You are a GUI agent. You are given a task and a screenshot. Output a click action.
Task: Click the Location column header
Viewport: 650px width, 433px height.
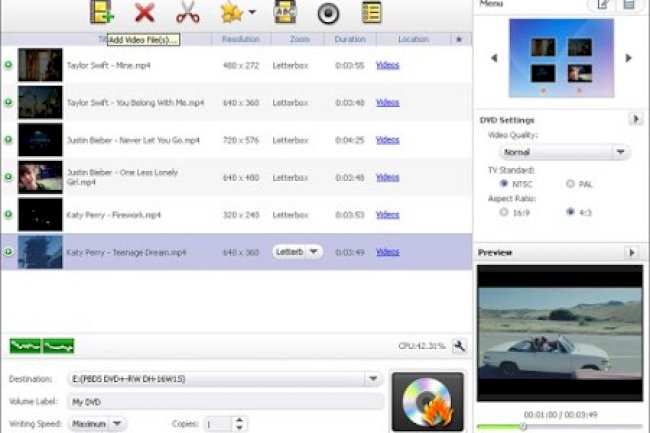(413, 39)
